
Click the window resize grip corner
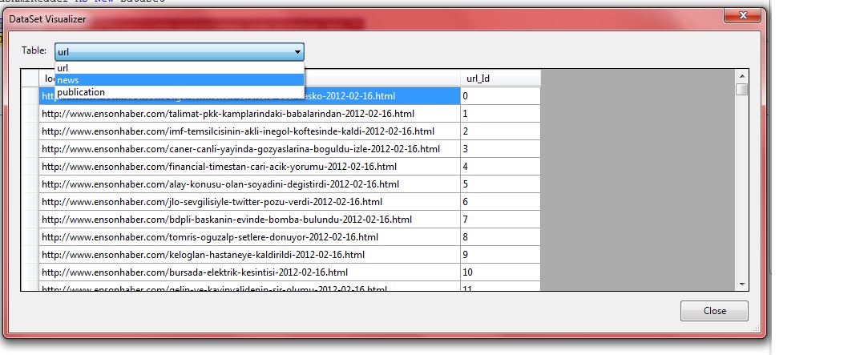click(757, 329)
